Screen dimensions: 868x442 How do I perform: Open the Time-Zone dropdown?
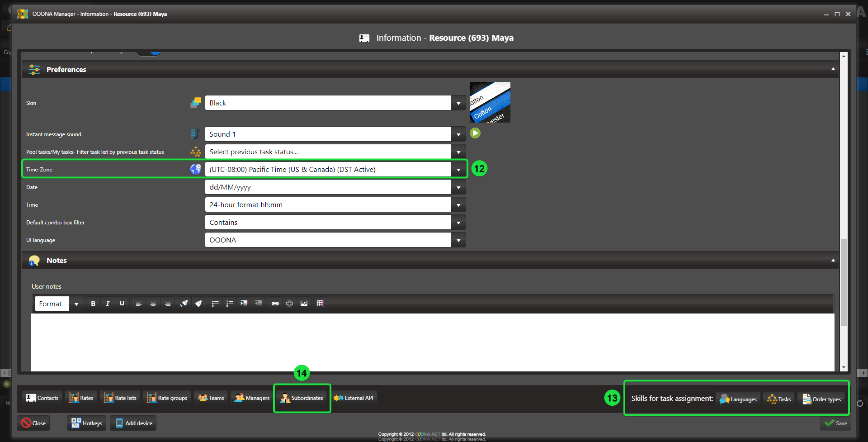[458, 170]
